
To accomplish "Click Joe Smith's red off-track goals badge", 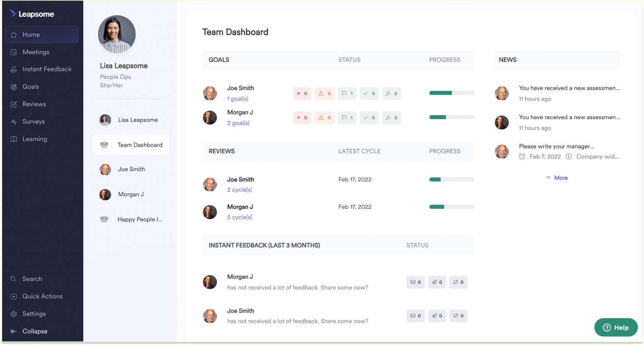I will pos(302,93).
